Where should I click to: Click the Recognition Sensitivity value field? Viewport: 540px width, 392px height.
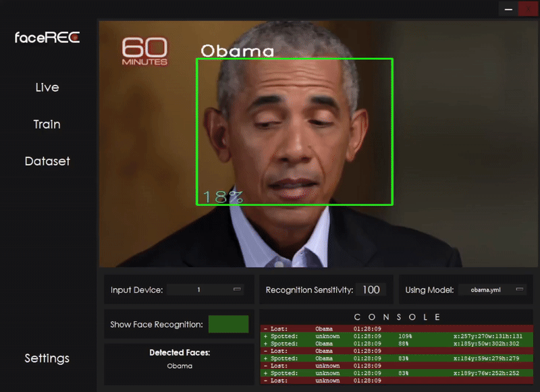(x=371, y=289)
